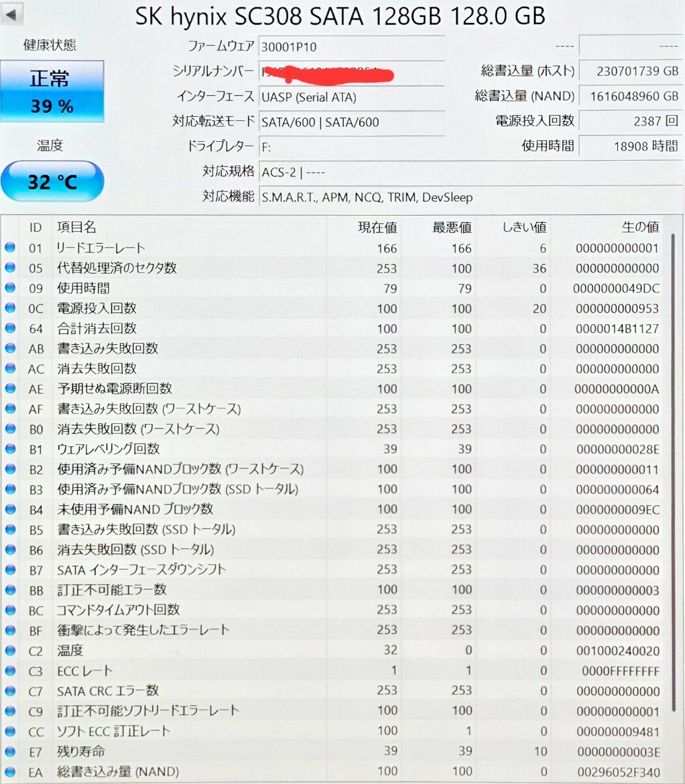Click status dot of row AF

coord(10,408)
